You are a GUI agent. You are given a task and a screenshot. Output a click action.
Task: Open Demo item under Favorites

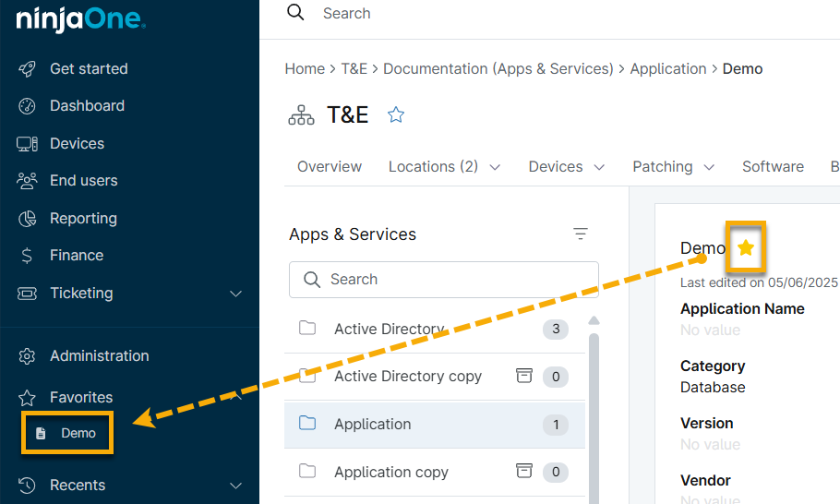coord(78,434)
